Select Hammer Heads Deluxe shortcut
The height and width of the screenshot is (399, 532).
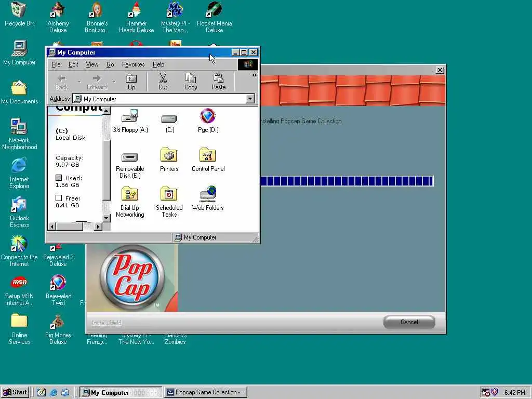point(137,18)
